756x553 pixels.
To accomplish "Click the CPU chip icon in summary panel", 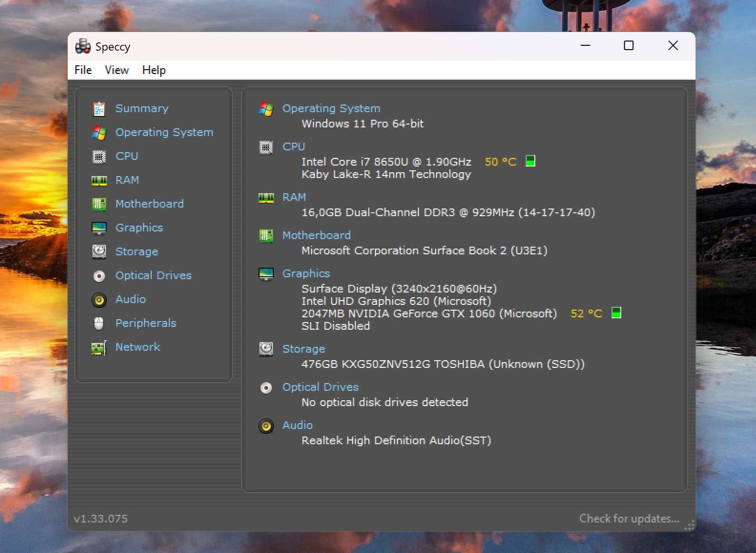I will point(266,147).
